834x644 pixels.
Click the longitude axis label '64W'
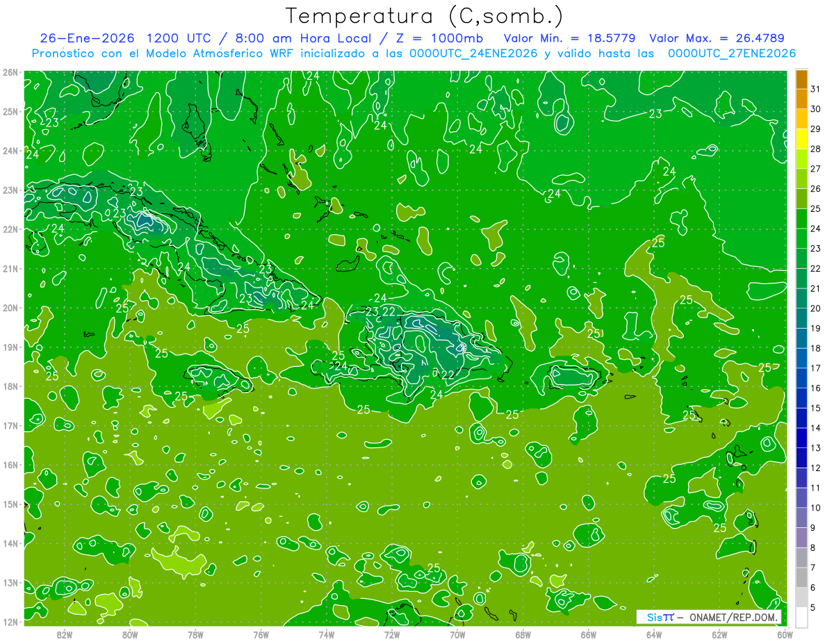point(654,635)
